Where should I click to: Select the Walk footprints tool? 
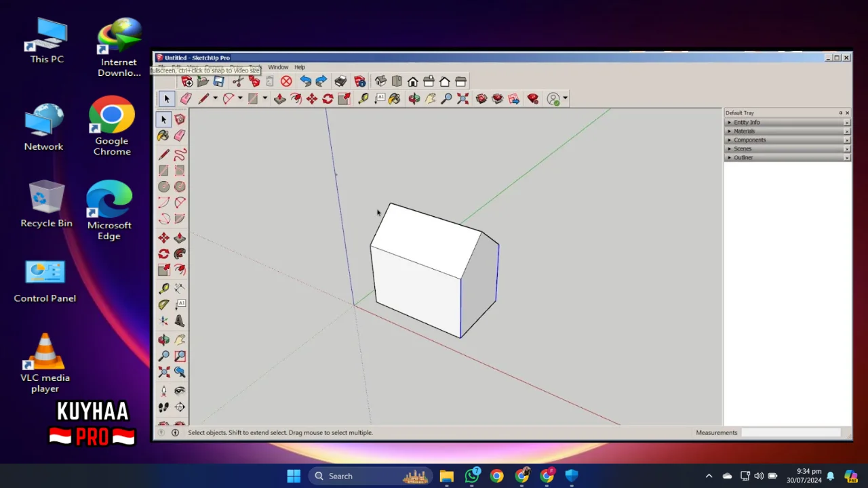[x=163, y=407]
